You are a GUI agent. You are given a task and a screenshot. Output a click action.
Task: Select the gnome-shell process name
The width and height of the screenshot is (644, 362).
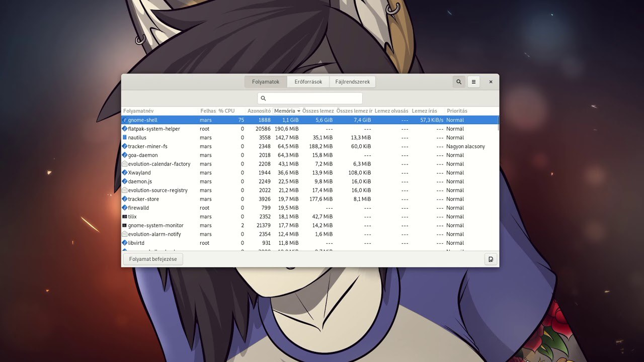[142, 120]
